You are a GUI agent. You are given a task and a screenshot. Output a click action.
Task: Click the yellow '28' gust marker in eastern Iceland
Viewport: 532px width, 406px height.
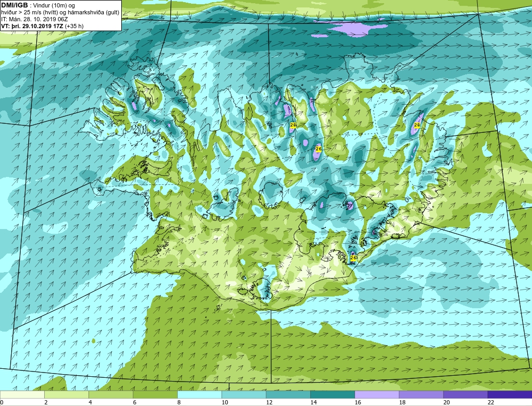(x=417, y=125)
